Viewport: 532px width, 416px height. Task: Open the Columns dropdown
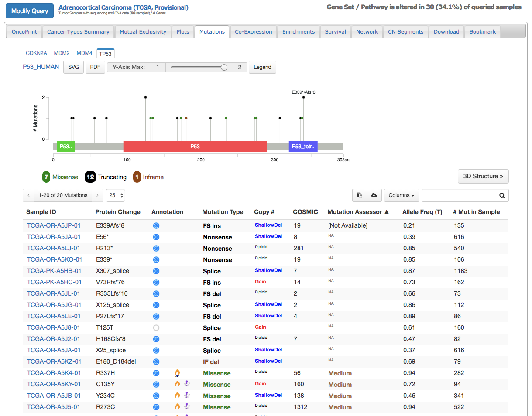[x=401, y=195]
